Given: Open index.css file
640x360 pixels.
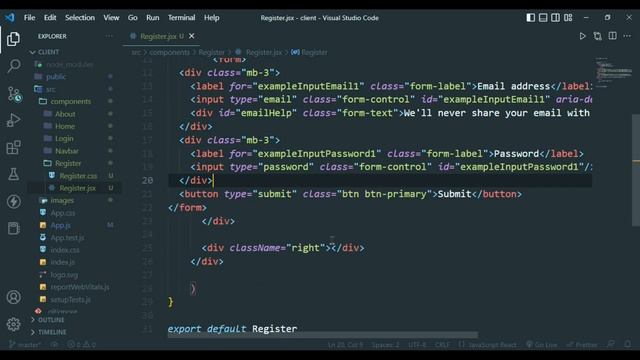Looking at the screenshot, I should click(x=64, y=249).
